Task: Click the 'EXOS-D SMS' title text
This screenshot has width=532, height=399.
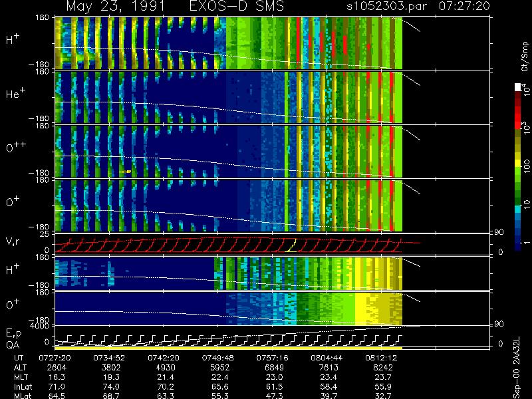Action: 237,6
